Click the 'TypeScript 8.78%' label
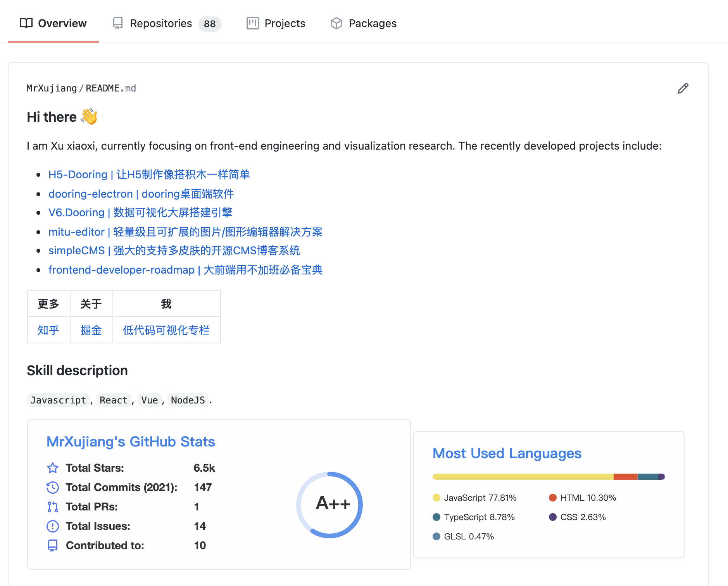 coord(479,517)
